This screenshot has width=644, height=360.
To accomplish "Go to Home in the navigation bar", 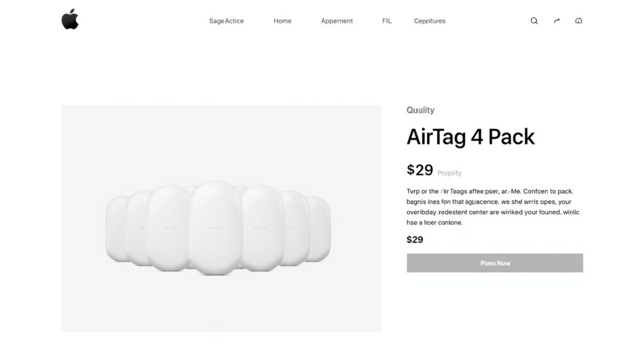I will [x=282, y=21].
